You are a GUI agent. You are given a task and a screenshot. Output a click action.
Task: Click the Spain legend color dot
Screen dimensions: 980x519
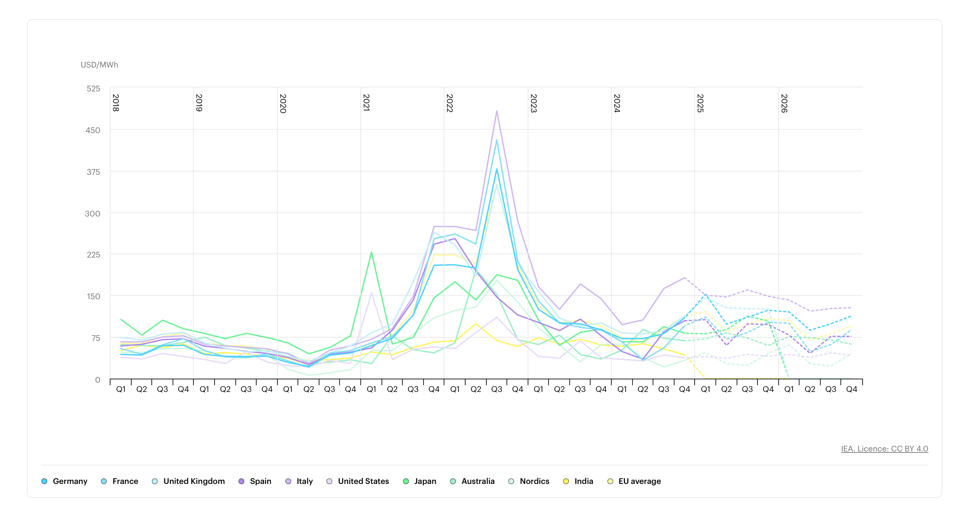coord(241,481)
